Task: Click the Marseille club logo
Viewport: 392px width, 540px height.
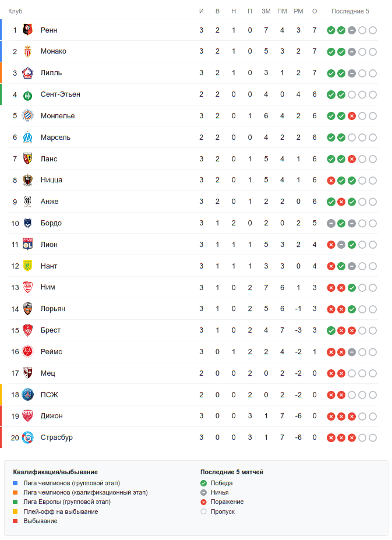Action: (x=27, y=137)
